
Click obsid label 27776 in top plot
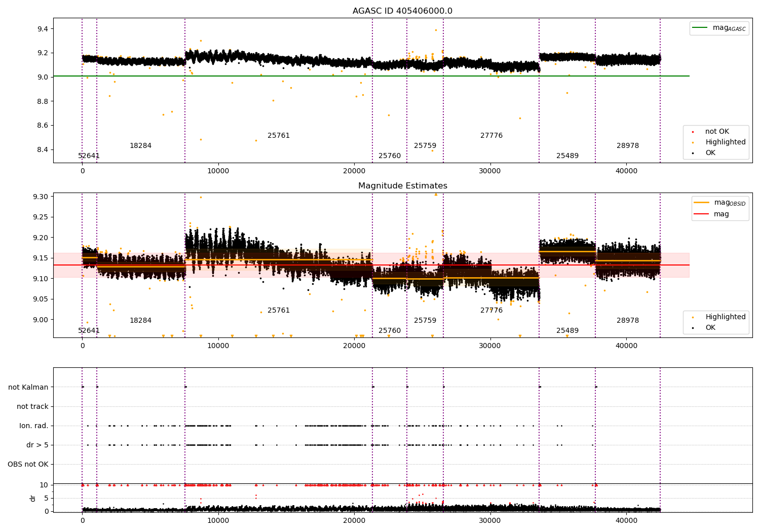tap(491, 136)
